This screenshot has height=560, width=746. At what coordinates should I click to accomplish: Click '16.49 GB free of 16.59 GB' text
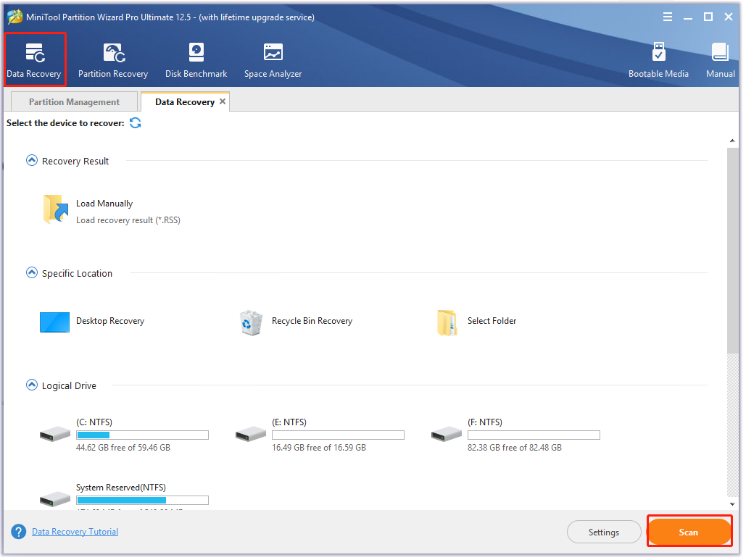pyautogui.click(x=319, y=447)
